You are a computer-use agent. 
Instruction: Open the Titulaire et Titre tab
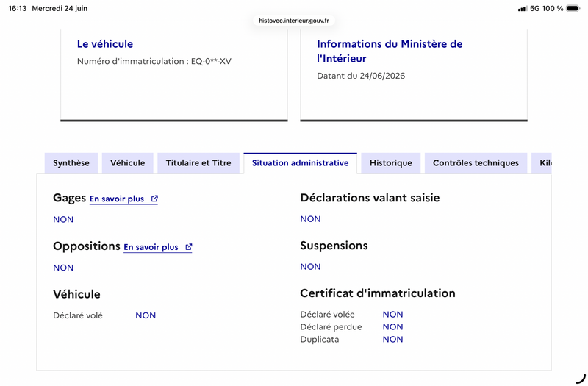click(198, 162)
